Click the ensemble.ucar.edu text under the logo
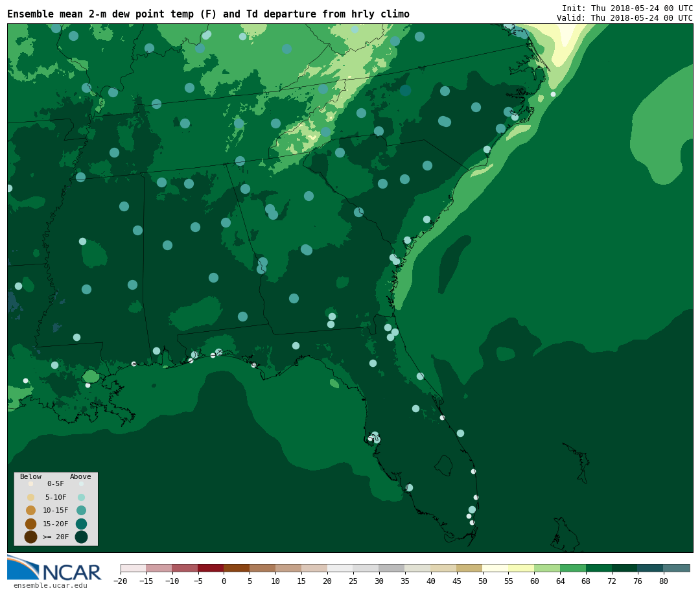Screen dimensions: 700x593 click(x=51, y=585)
